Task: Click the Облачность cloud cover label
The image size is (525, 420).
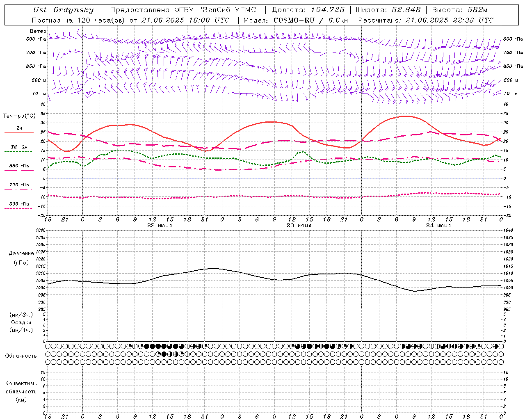Action: tap(21, 356)
